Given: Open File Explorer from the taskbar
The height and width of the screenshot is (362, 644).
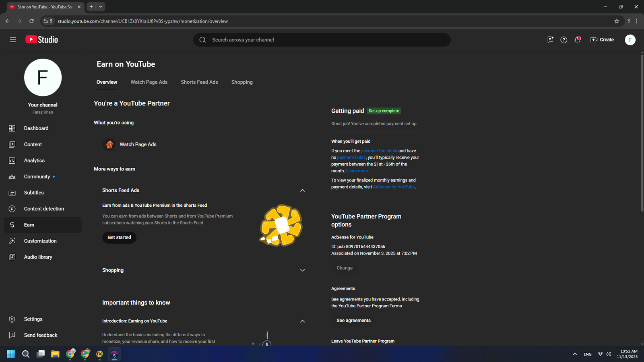Looking at the screenshot, I should pos(55,354).
